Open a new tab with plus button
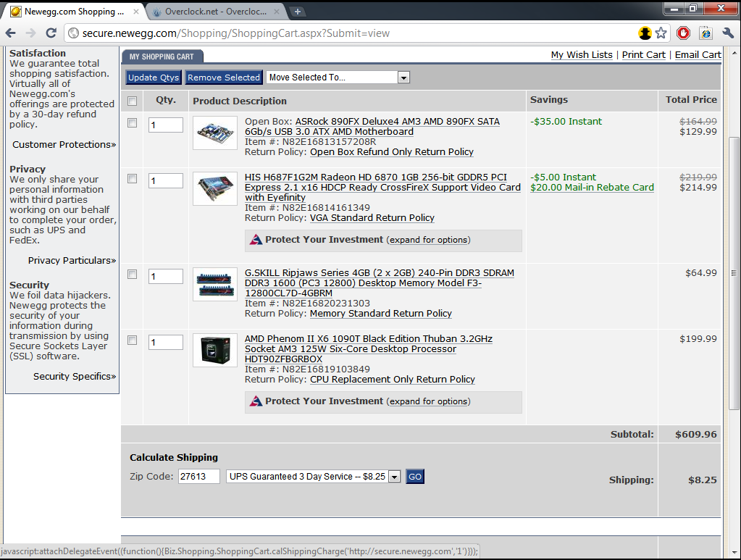Viewport: 741px width, 560px height. (297, 12)
